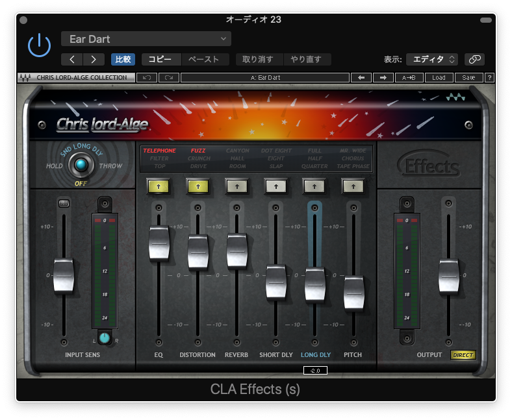512x420 pixels.
Task: Click the Waves undo arrow icon
Action: point(147,78)
